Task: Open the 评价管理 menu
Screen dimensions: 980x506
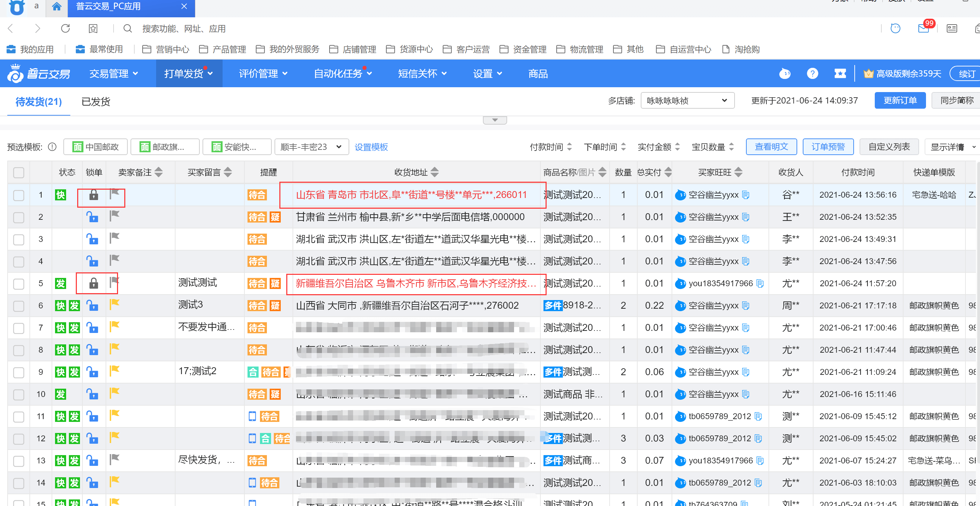Action: pyautogui.click(x=263, y=74)
